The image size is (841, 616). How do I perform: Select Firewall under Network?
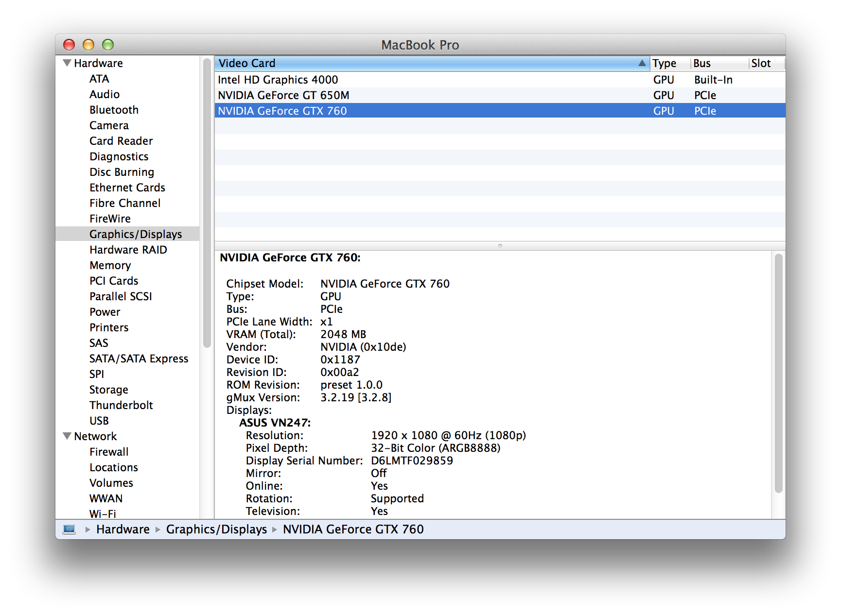coord(109,452)
